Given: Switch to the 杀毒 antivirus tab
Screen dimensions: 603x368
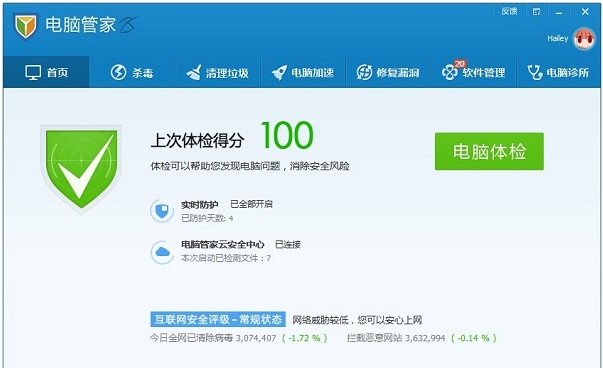Looking at the screenshot, I should click(x=132, y=72).
